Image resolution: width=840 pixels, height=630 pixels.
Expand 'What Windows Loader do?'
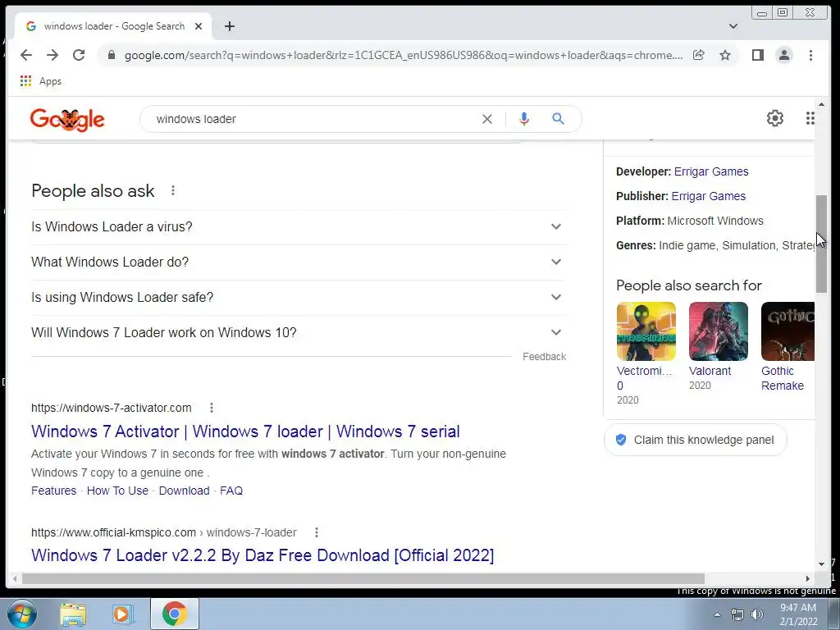299,262
